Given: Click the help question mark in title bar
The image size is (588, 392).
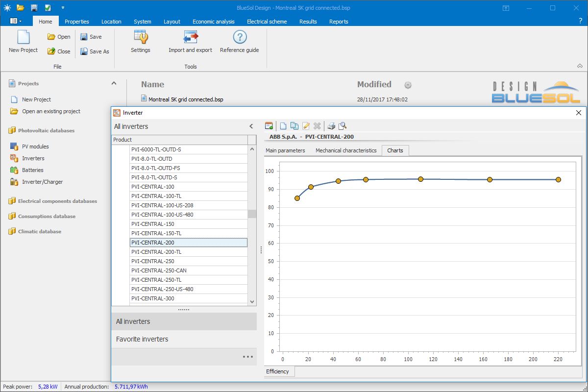Looking at the screenshot, I should [x=581, y=21].
